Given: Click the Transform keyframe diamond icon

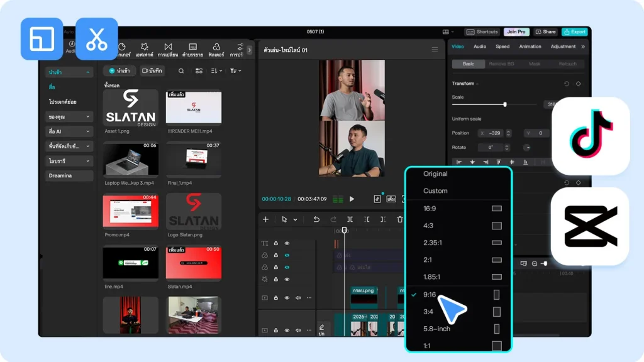Looking at the screenshot, I should pos(579,84).
